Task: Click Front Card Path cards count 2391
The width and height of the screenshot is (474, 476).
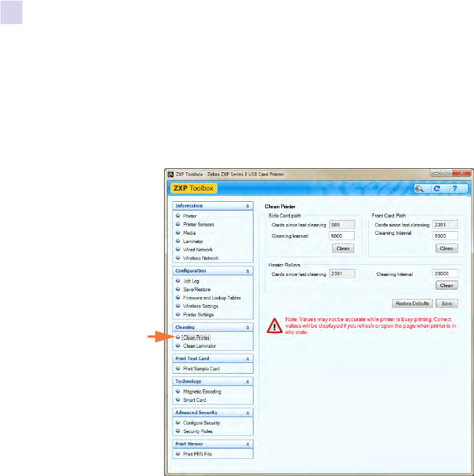Action: (445, 225)
